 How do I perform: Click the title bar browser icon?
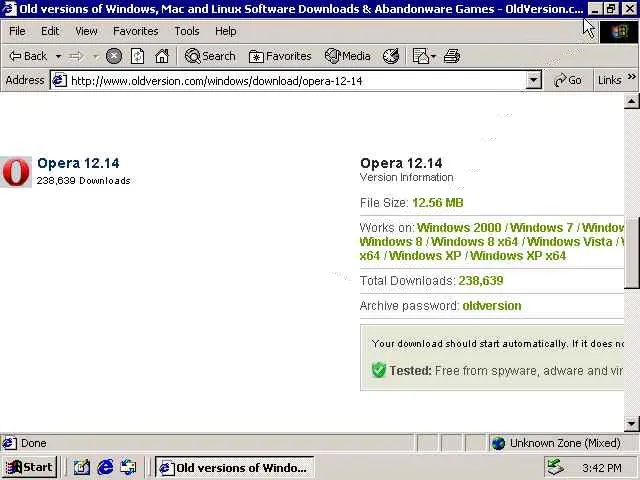pos(9,9)
